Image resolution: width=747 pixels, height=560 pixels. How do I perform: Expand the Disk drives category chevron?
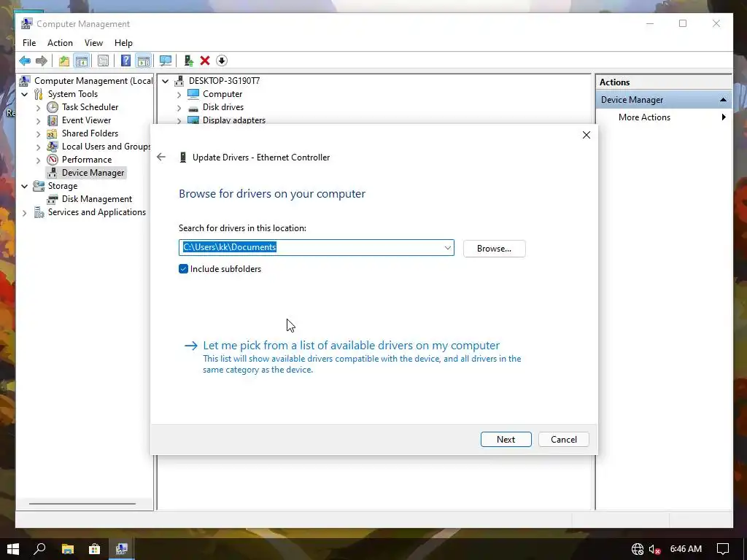click(x=179, y=108)
